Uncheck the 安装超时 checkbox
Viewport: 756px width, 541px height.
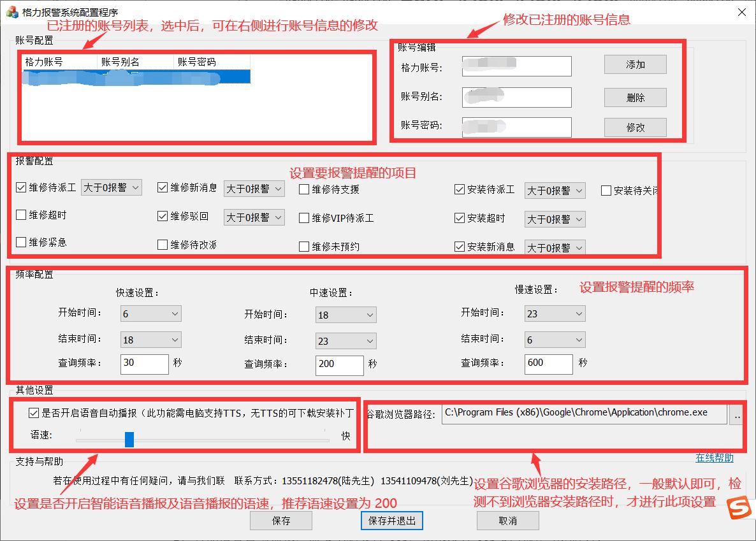pyautogui.click(x=459, y=219)
